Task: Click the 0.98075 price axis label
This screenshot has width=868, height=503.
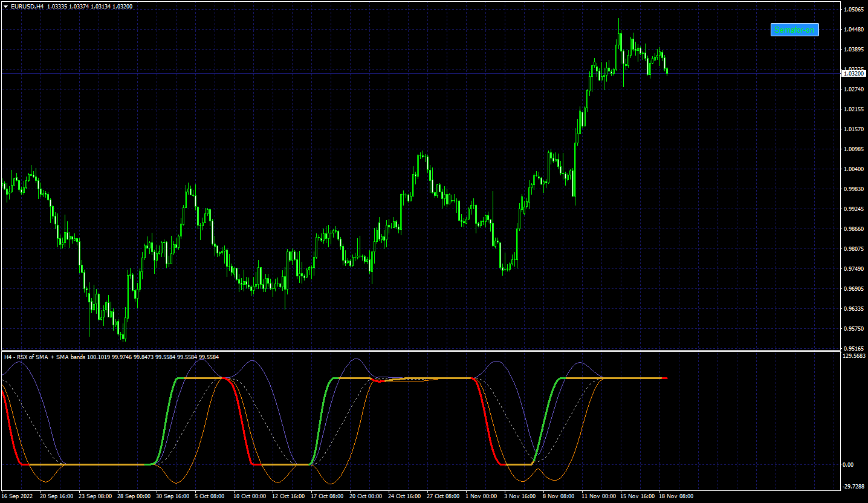Action: coord(853,249)
